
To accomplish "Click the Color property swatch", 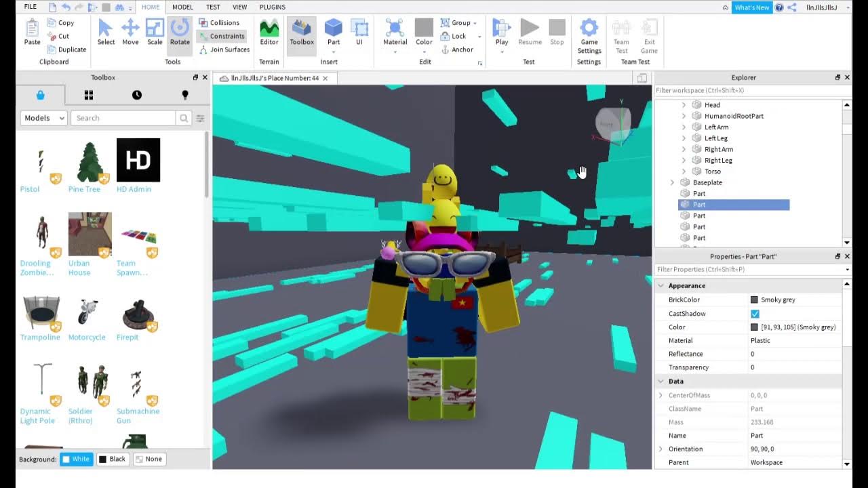I will pyautogui.click(x=754, y=327).
